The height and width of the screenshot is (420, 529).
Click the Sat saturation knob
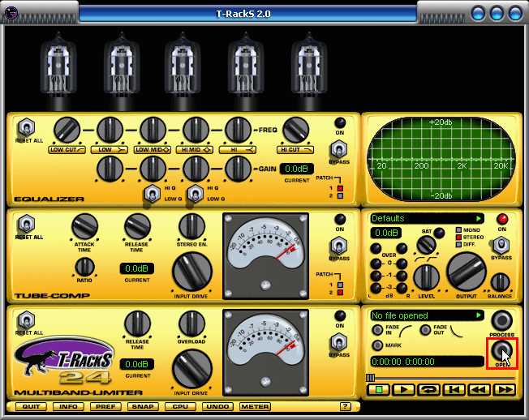(x=427, y=245)
